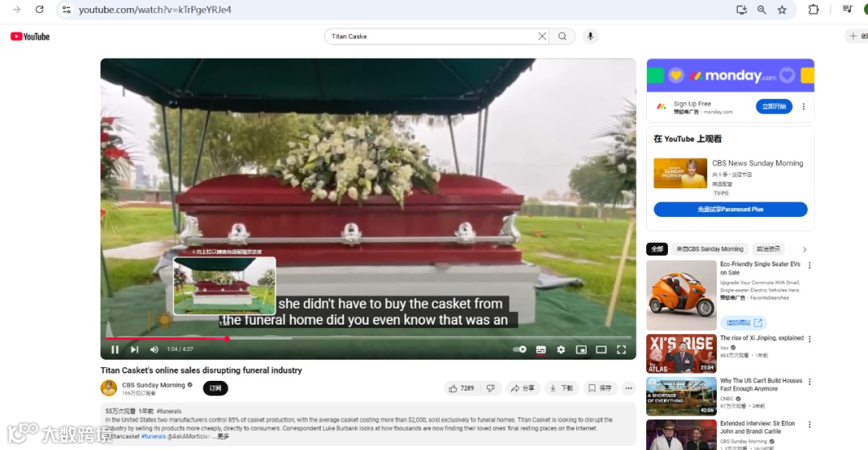Screen dimensions: 868x450
Task: Open Sir Elton John interview video
Action: (682, 435)
